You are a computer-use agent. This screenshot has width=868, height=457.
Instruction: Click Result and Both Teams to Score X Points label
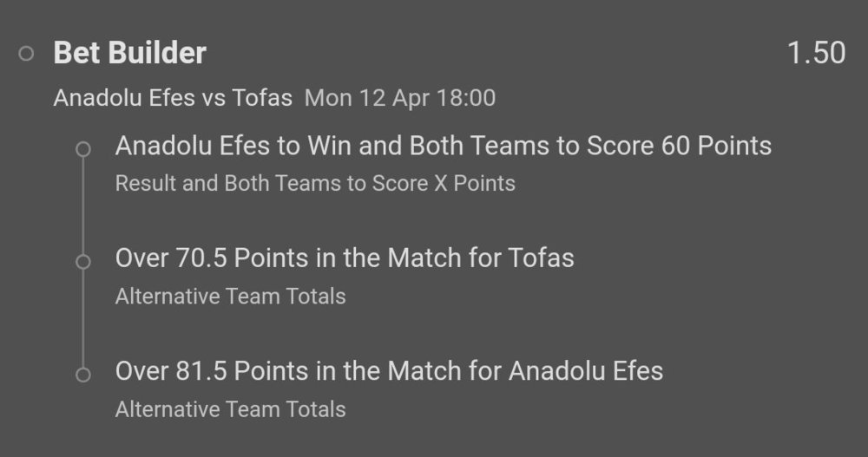(x=315, y=183)
